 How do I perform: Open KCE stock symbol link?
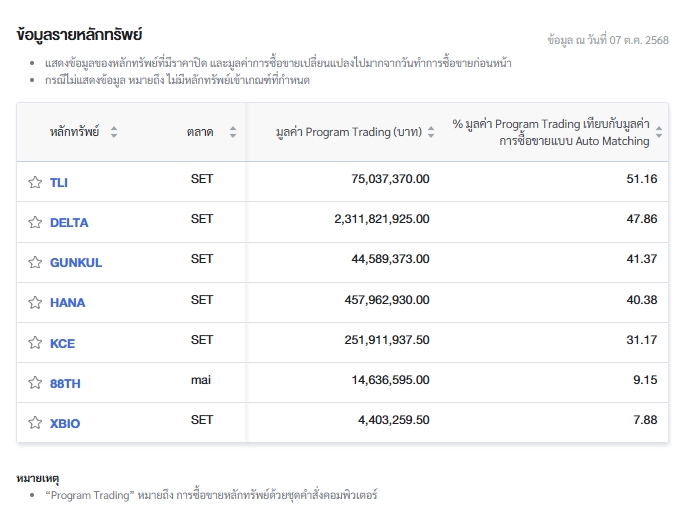click(62, 343)
